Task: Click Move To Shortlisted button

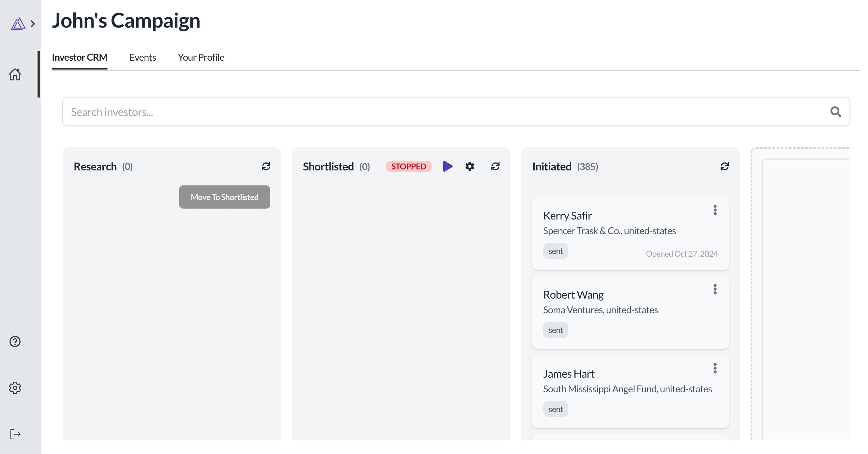Action: [x=225, y=197]
